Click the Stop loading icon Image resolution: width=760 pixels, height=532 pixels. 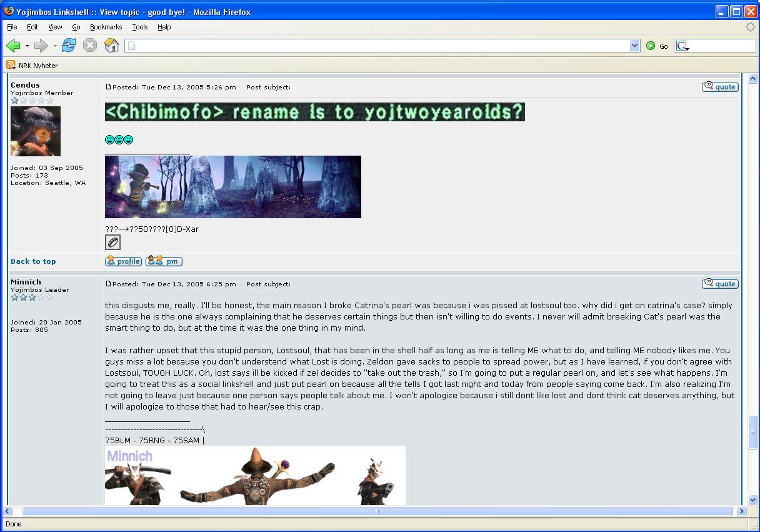point(90,46)
